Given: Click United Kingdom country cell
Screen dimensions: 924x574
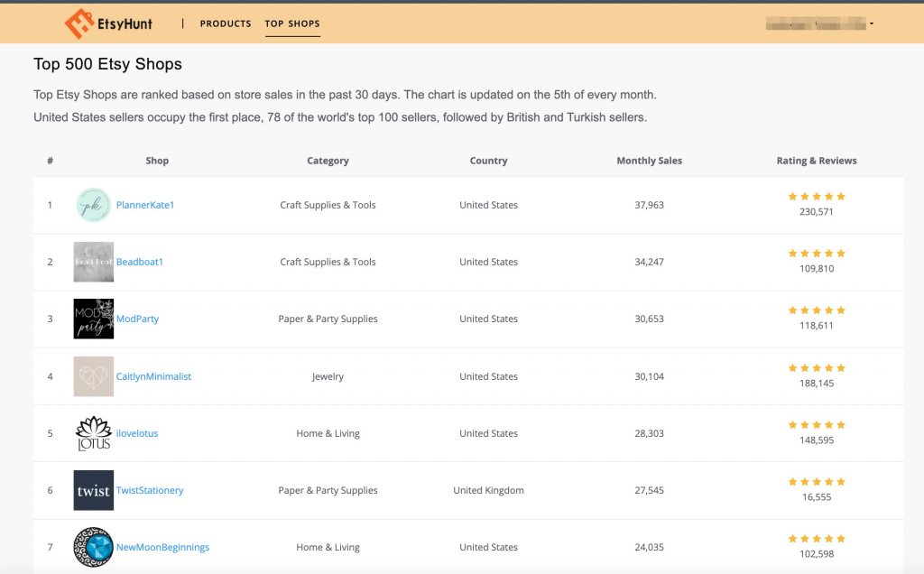Looking at the screenshot, I should point(488,490).
